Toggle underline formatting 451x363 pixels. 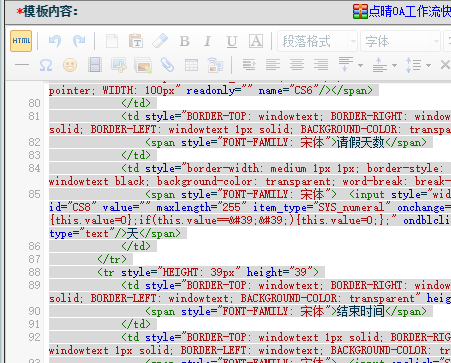tap(232, 41)
